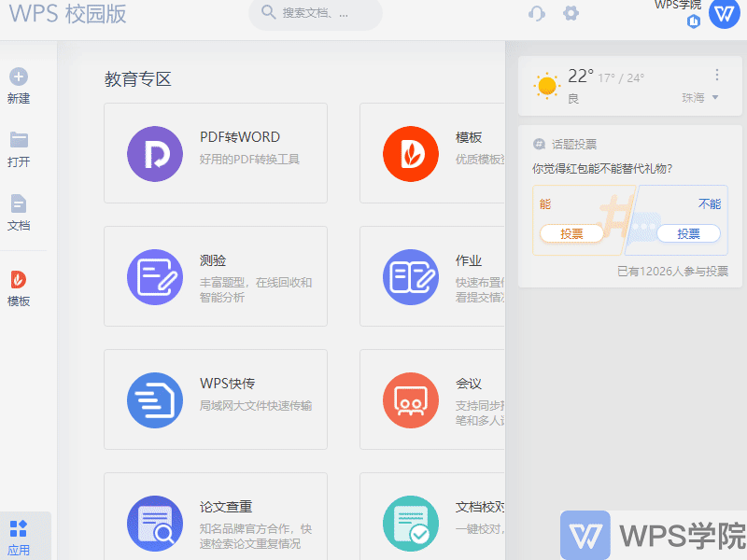Viewport: 747px width, 560px height.
Task: Click the New (新建) plus icon
Action: point(19,77)
